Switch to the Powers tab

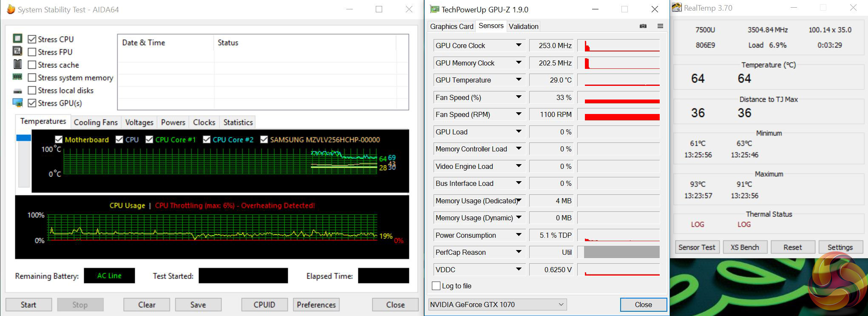point(173,122)
